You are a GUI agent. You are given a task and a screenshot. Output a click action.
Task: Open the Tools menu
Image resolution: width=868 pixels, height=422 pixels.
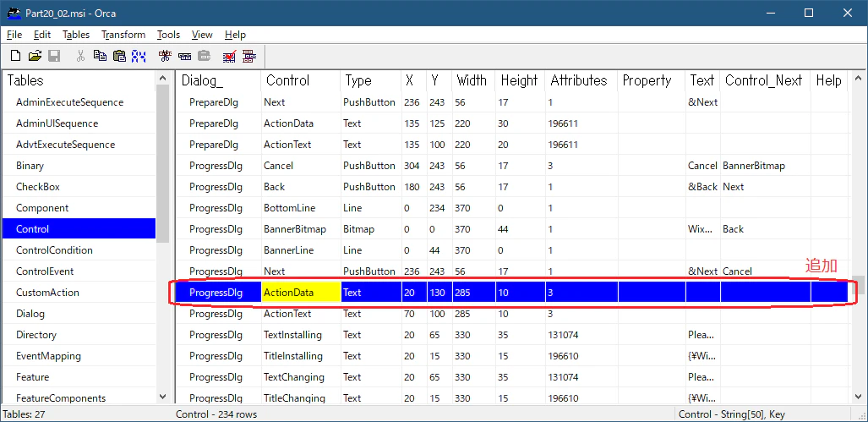click(168, 35)
